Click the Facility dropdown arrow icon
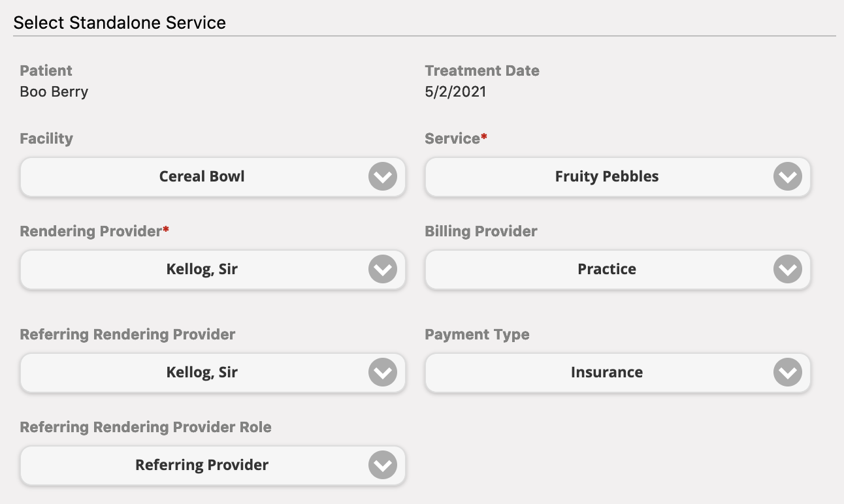This screenshot has width=844, height=504. (382, 177)
